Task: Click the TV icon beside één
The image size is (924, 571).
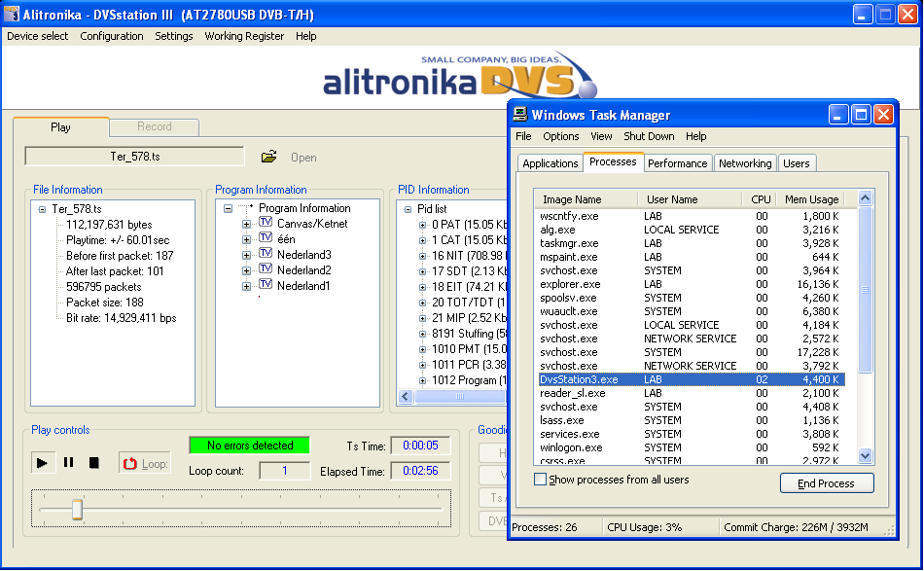Action: coord(266,238)
